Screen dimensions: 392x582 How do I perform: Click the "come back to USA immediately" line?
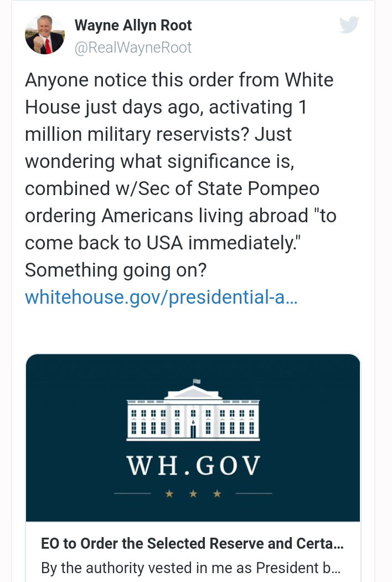click(x=148, y=243)
